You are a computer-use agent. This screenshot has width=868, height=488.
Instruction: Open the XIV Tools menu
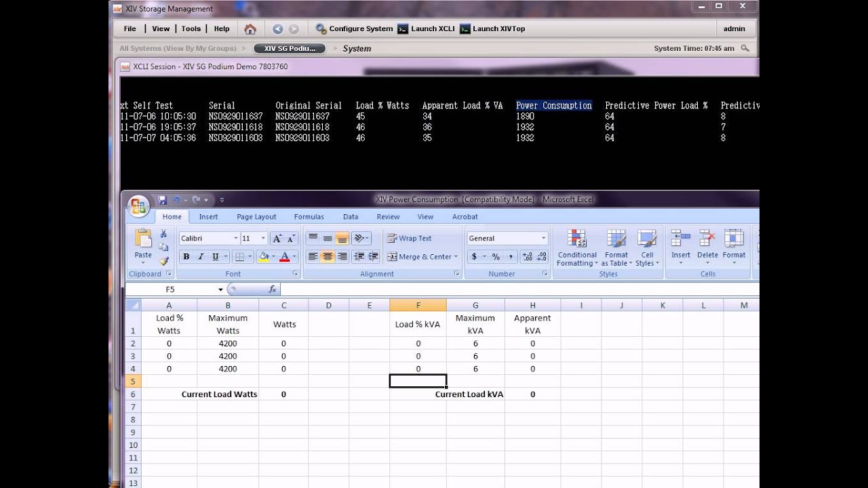(191, 29)
